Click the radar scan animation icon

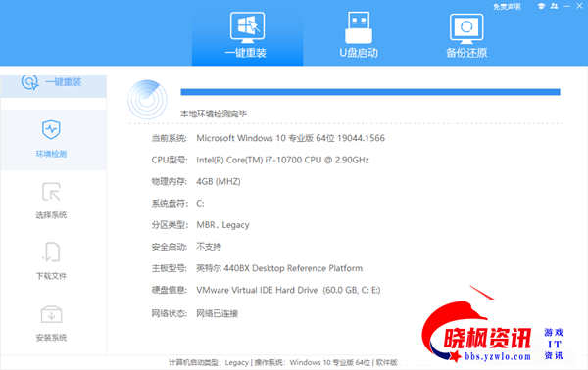click(x=148, y=99)
